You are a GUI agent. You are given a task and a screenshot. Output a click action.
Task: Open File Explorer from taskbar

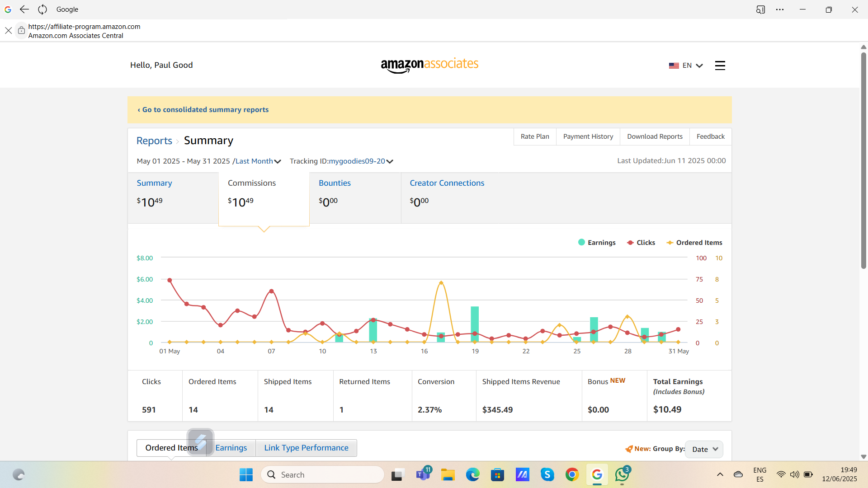coord(448,474)
